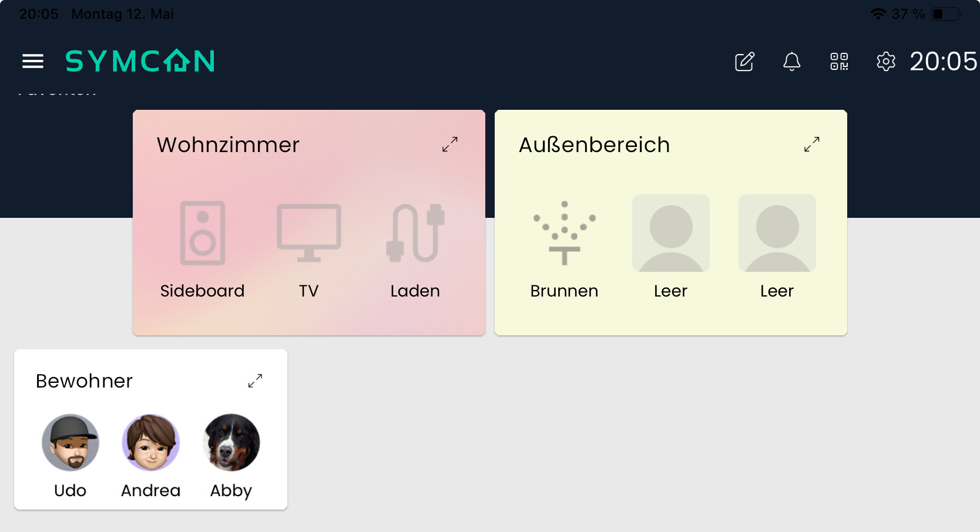The height and width of the screenshot is (532, 980).
Task: Click the first Leer placeholder
Action: [671, 233]
